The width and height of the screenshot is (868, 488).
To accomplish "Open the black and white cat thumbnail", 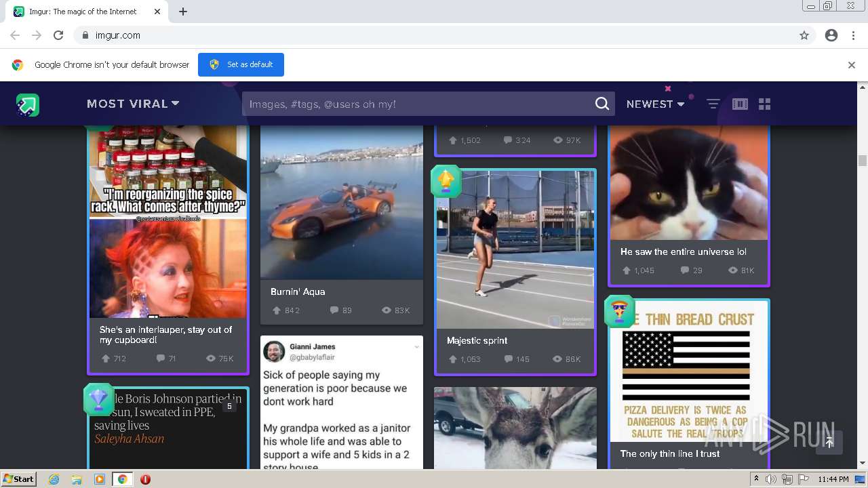I will point(689,183).
